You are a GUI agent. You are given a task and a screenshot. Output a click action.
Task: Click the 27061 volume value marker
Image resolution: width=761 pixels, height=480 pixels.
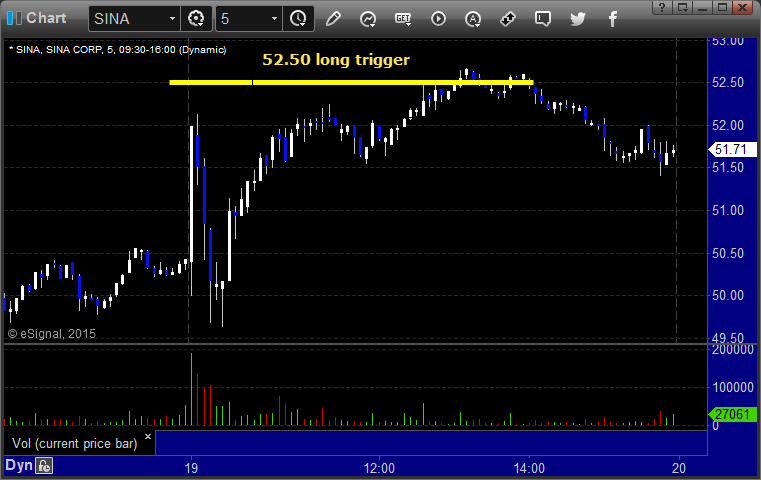pyautogui.click(x=732, y=414)
